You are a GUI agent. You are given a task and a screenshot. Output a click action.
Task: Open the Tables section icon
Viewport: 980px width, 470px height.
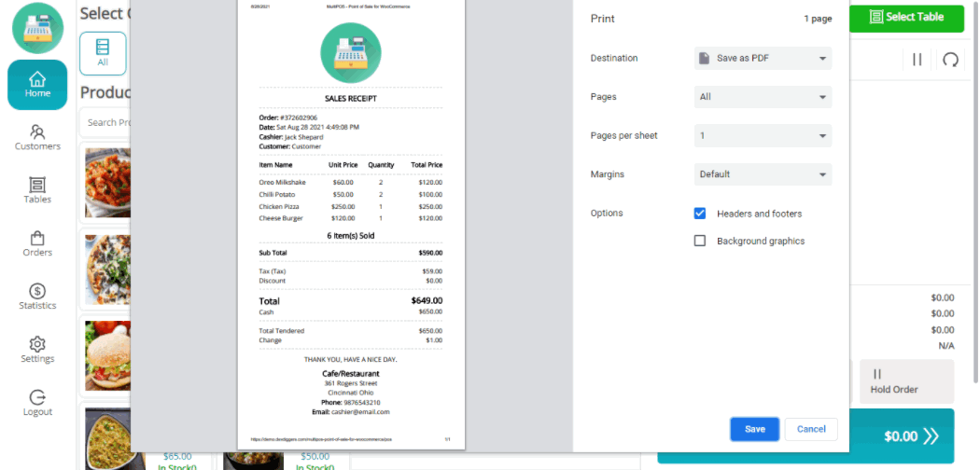37,185
